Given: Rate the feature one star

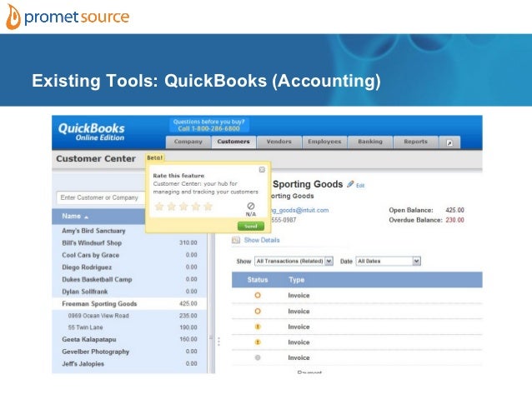Looking at the screenshot, I should click(159, 207).
